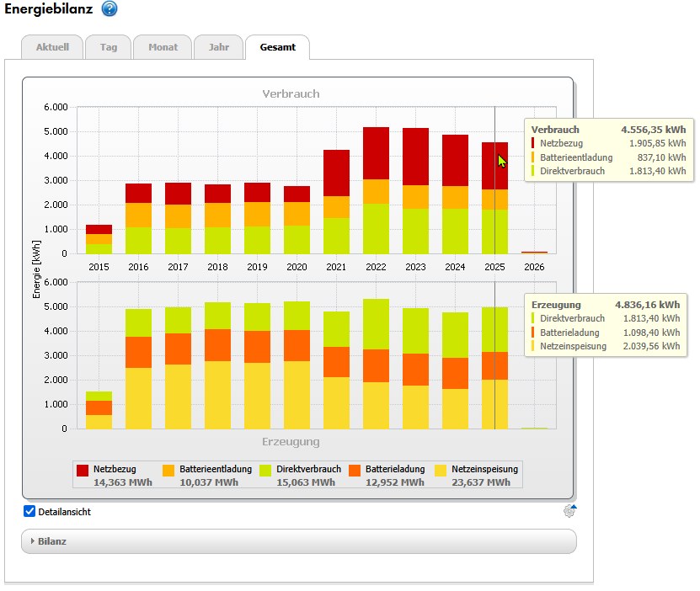Image resolution: width=700 pixels, height=591 pixels.
Task: Open the help icon next to Energiebilanz
Action: click(x=110, y=9)
